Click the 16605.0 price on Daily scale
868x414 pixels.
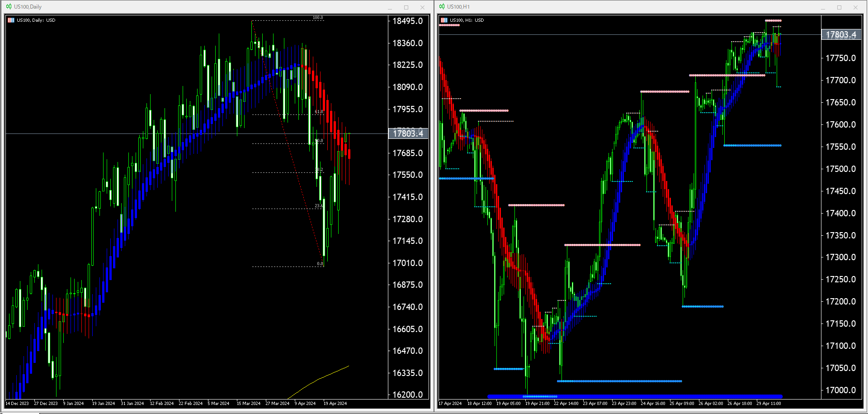[408, 329]
